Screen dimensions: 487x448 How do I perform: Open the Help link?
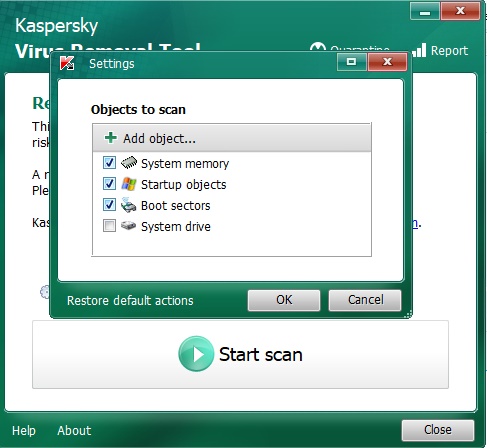pos(24,431)
